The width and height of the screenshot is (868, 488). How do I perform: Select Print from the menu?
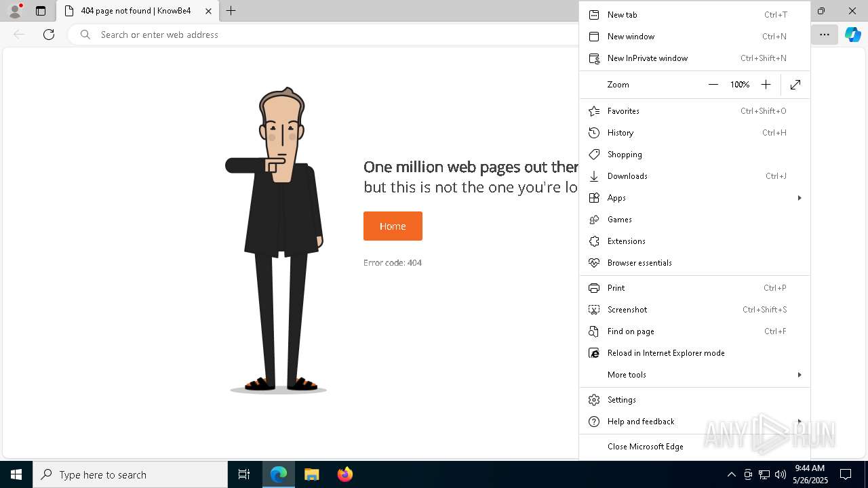click(694, 288)
